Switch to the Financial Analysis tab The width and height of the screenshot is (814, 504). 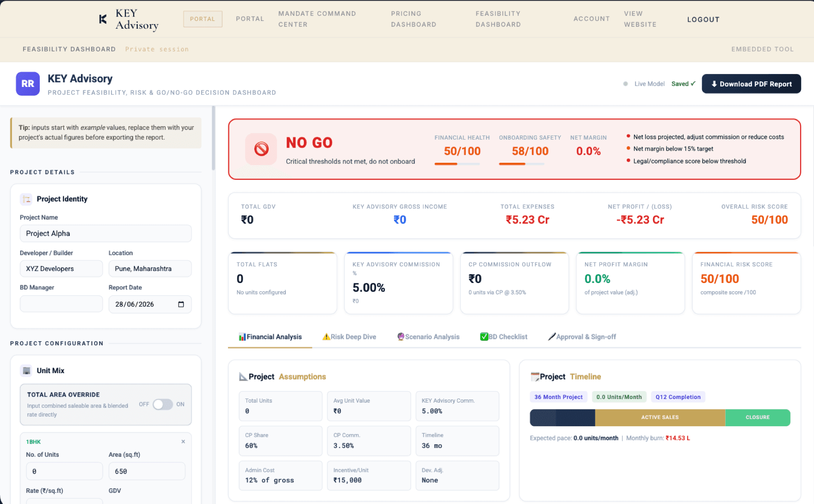pos(270,337)
